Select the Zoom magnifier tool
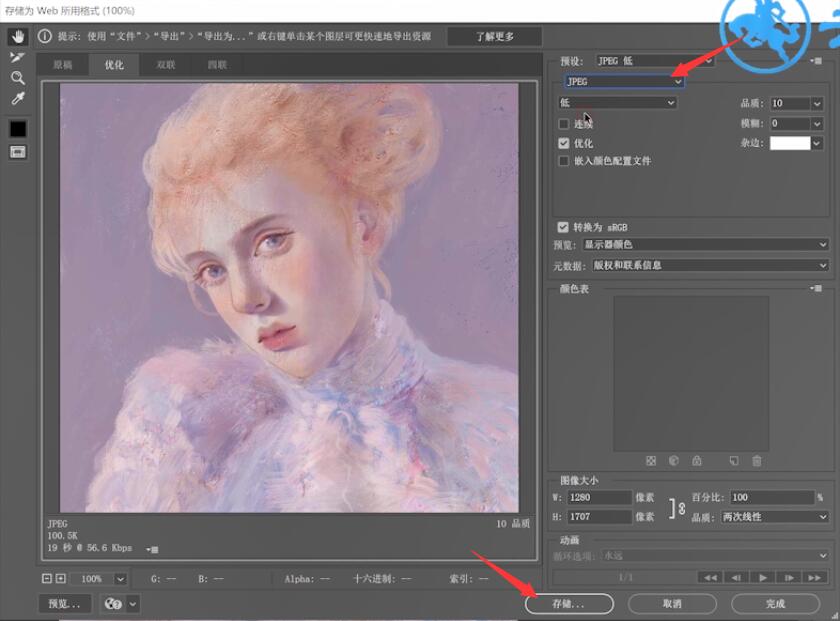Image resolution: width=840 pixels, height=621 pixels. [x=18, y=78]
